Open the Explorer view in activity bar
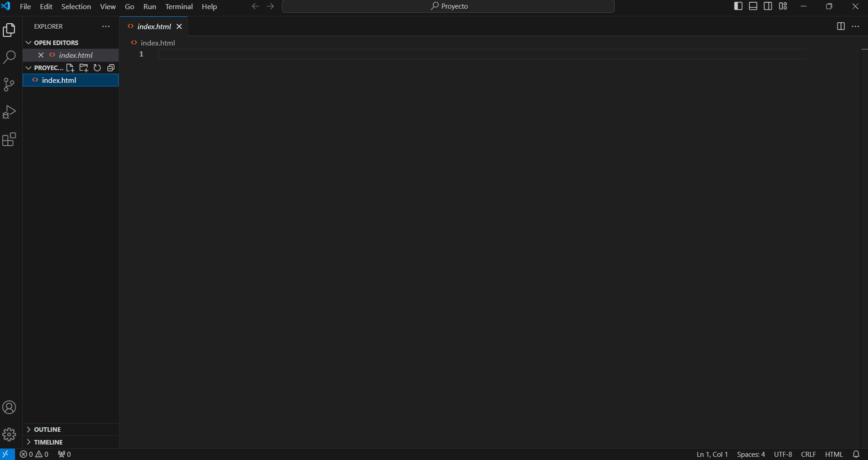This screenshot has height=460, width=868. (9, 30)
